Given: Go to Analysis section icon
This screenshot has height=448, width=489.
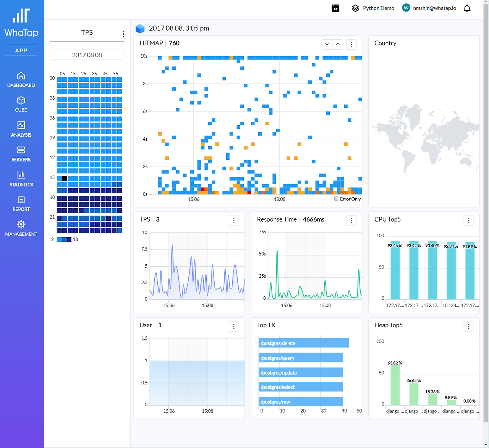Looking at the screenshot, I should [21, 125].
